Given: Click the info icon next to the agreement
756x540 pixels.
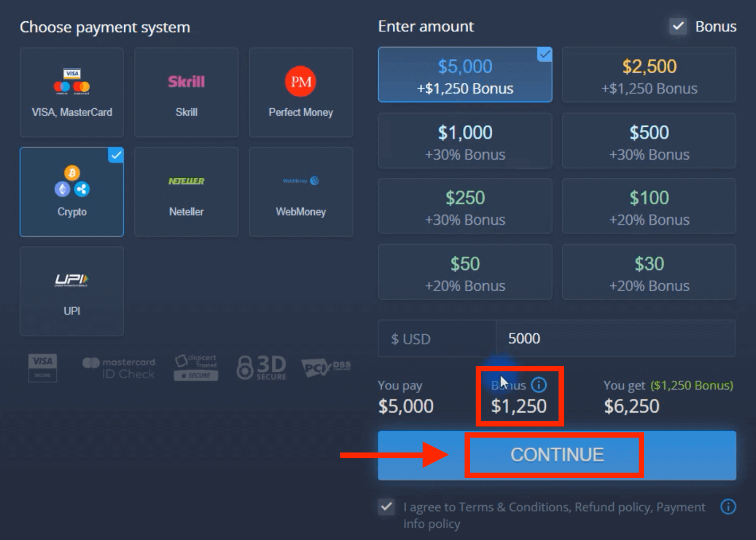Looking at the screenshot, I should tap(728, 507).
